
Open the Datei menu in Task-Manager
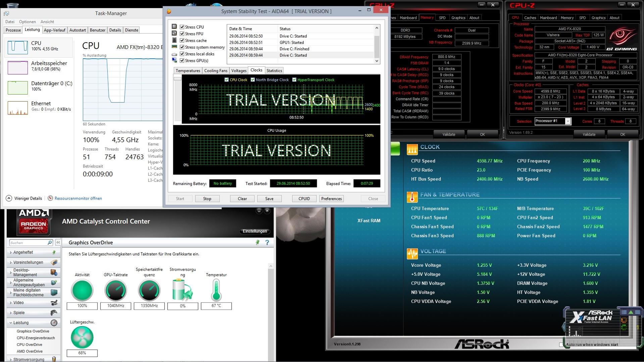click(x=10, y=21)
